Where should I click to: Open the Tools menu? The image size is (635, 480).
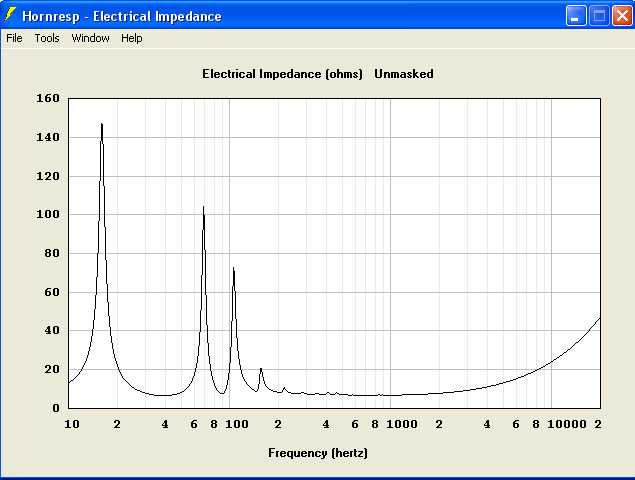(x=47, y=38)
